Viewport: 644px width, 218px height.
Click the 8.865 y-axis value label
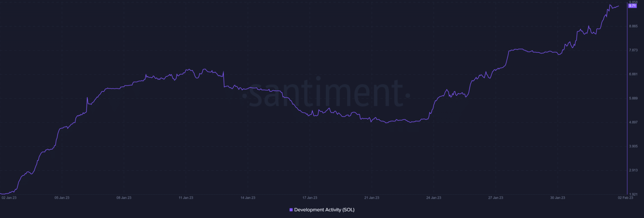click(x=634, y=26)
